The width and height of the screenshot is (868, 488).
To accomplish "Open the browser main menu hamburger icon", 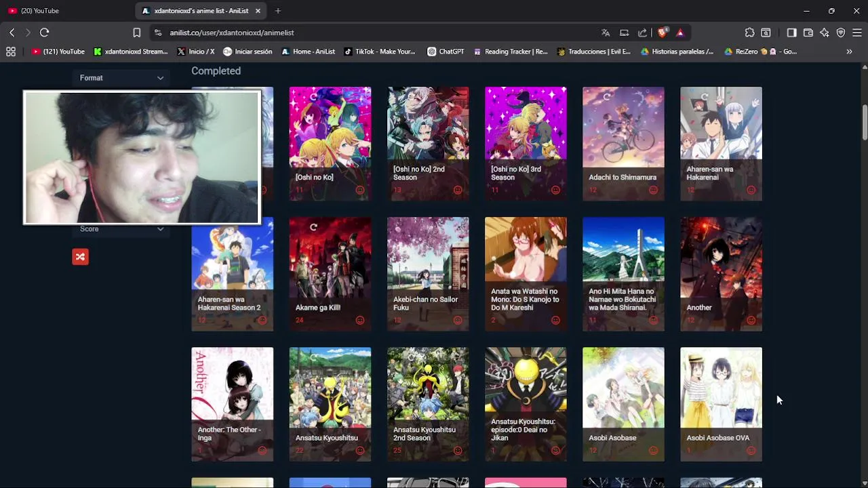I will tap(857, 33).
